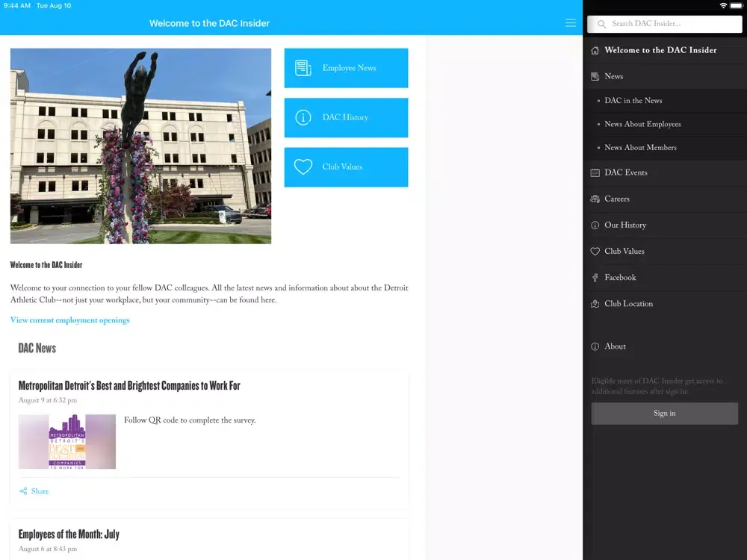Select News About Employees submenu item
The width and height of the screenshot is (747, 560).
click(x=665, y=124)
